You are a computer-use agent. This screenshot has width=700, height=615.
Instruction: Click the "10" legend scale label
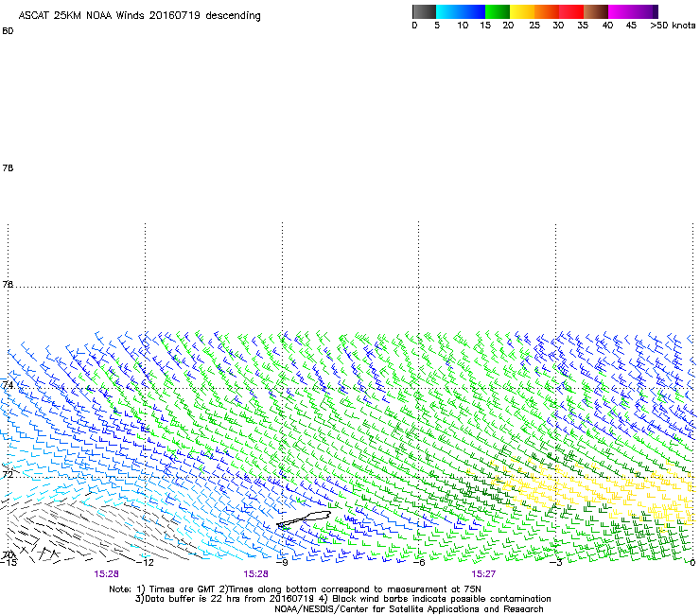pos(463,26)
